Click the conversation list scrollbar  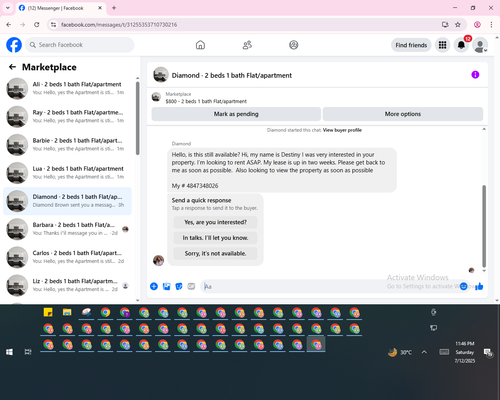[137, 118]
